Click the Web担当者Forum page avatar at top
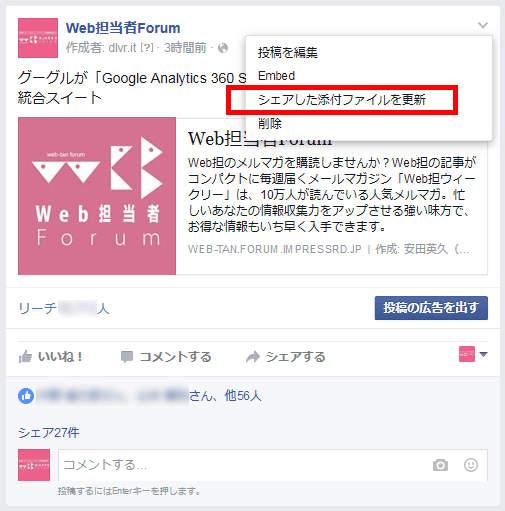The height and width of the screenshot is (511, 505). click(38, 38)
